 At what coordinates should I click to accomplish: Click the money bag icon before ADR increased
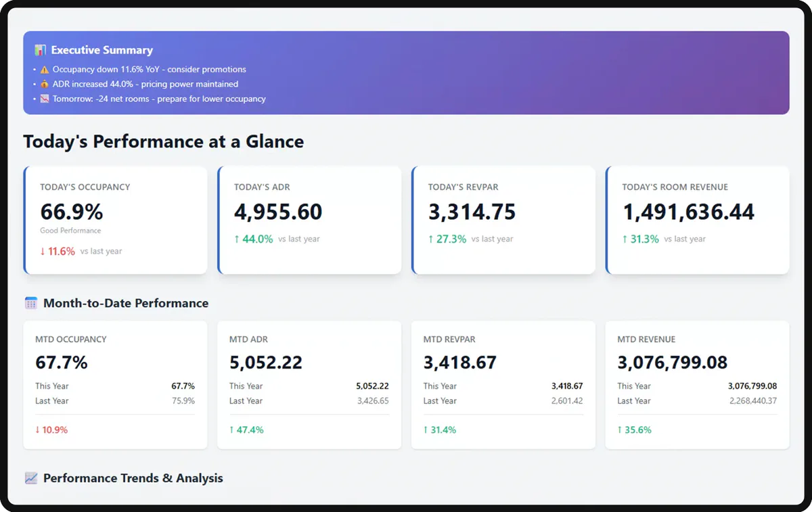(x=45, y=85)
